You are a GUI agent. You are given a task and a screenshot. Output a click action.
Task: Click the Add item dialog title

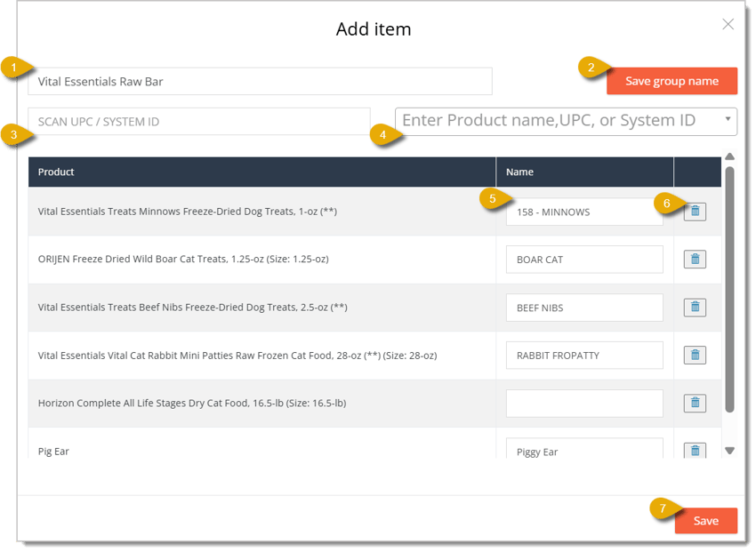tap(374, 29)
